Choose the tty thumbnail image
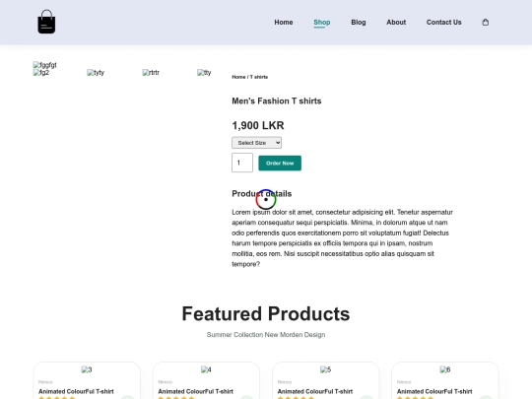The width and height of the screenshot is (532, 399). (204, 73)
